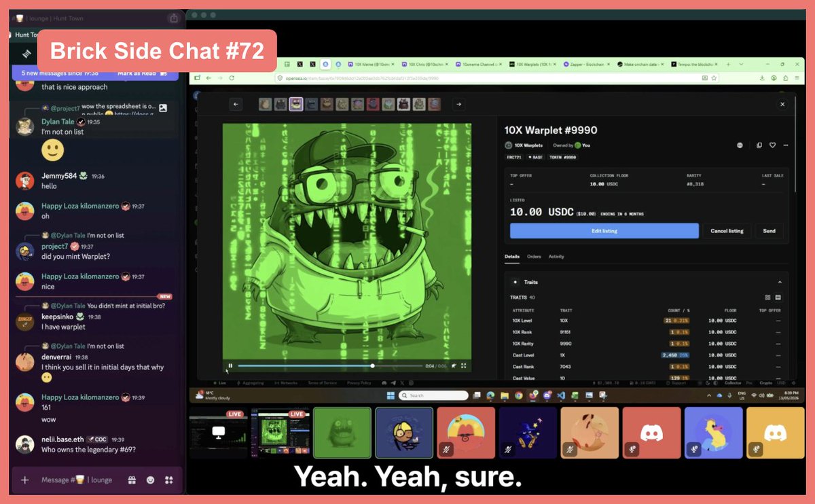
Task: Click the BASE chain badge
Action: pos(535,157)
